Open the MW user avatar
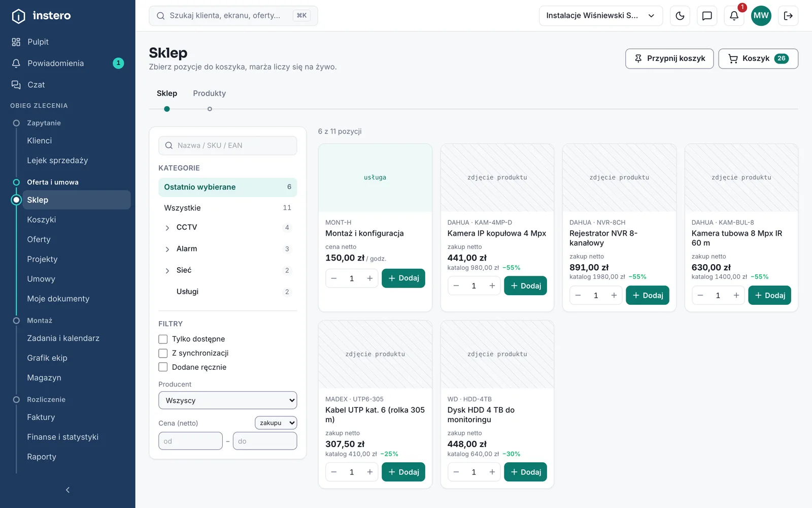 (x=761, y=16)
